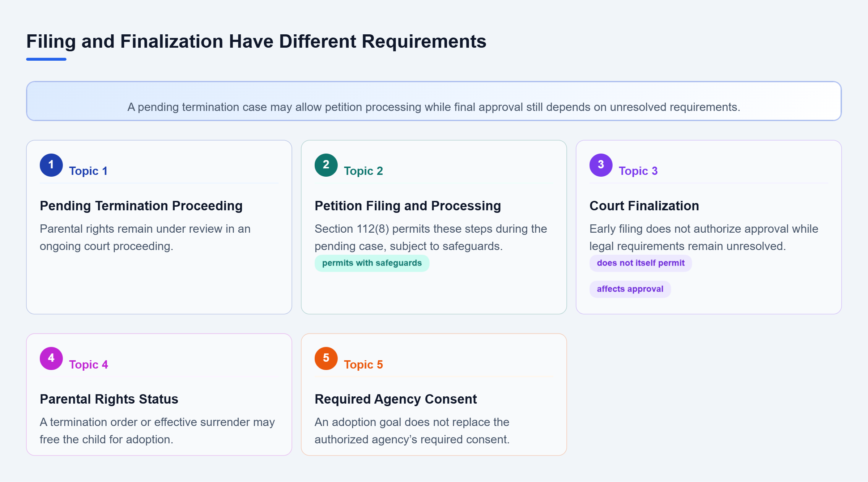This screenshot has height=482, width=868.
Task: Click the 'Topic 1' label
Action: 88,171
